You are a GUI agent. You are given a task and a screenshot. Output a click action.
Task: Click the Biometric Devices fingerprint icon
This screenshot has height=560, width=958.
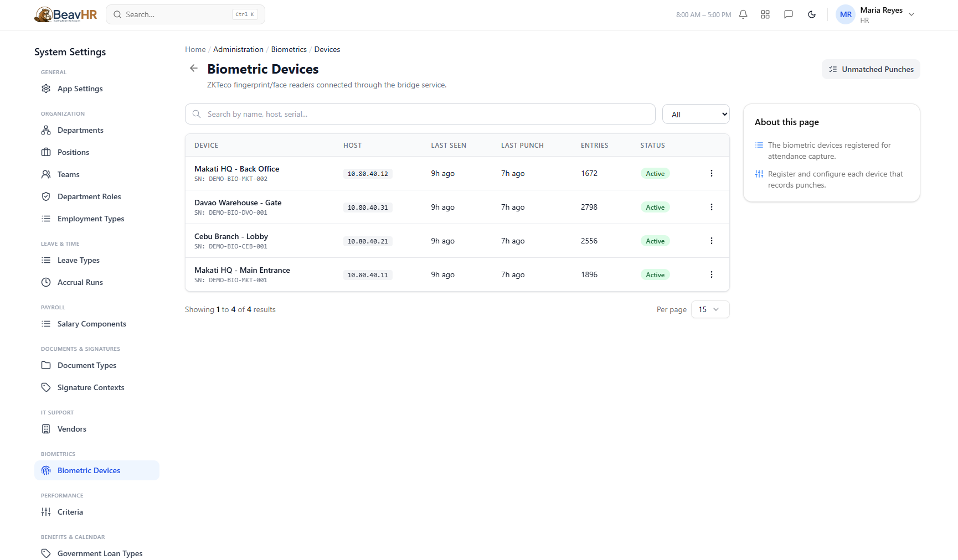pos(46,470)
